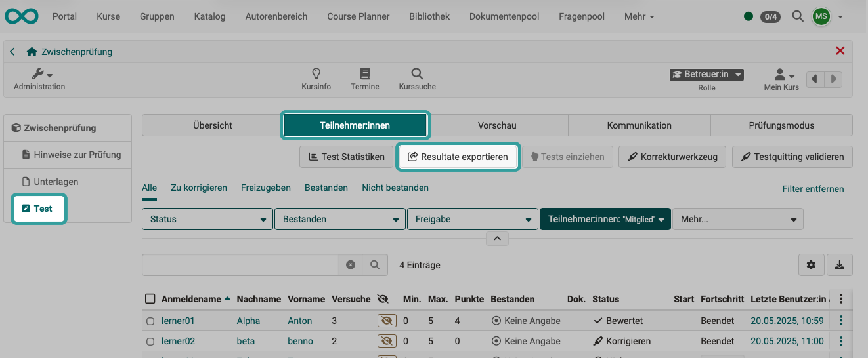
Task: Close the course with red X
Action: (x=840, y=50)
